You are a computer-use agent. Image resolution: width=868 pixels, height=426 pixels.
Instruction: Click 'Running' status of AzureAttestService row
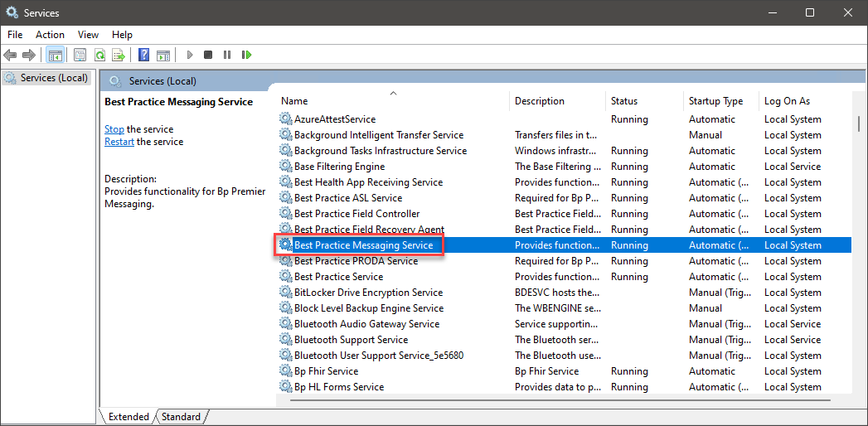(629, 119)
